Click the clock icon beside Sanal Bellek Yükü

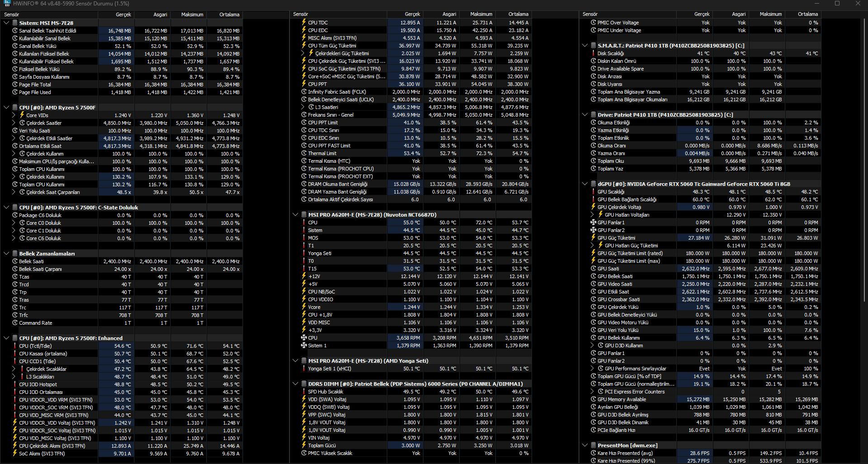click(15, 46)
